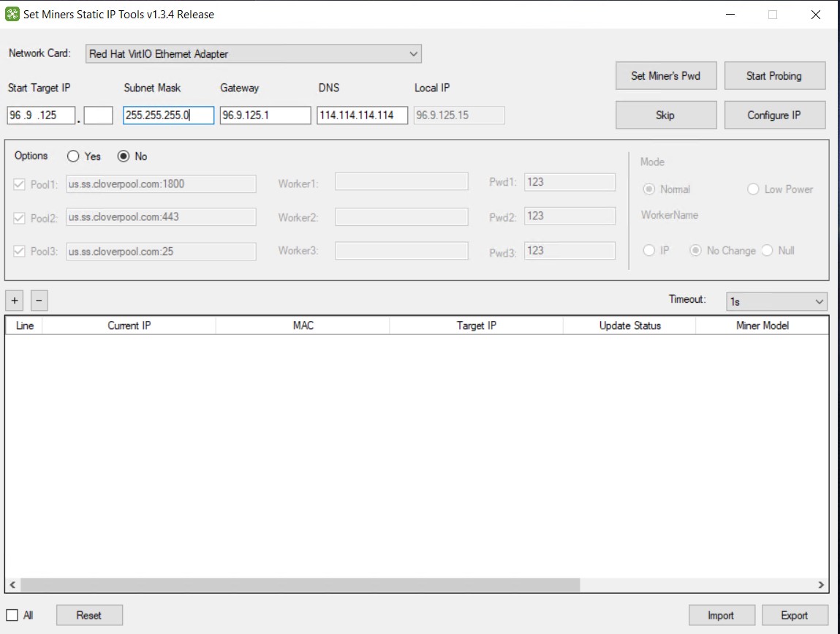Click the + button to add a line
840x634 pixels.
click(x=14, y=300)
